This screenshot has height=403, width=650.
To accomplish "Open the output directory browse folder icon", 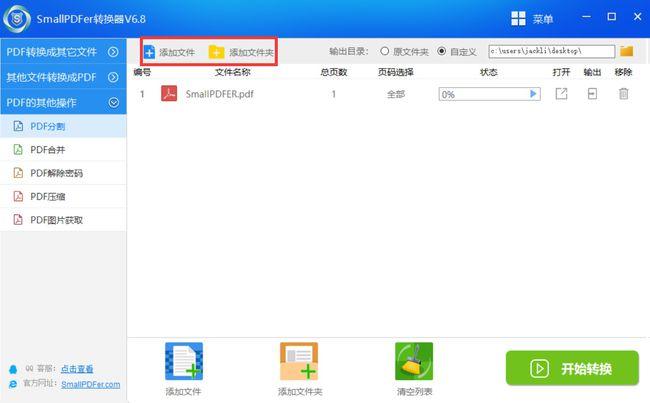I will point(626,51).
